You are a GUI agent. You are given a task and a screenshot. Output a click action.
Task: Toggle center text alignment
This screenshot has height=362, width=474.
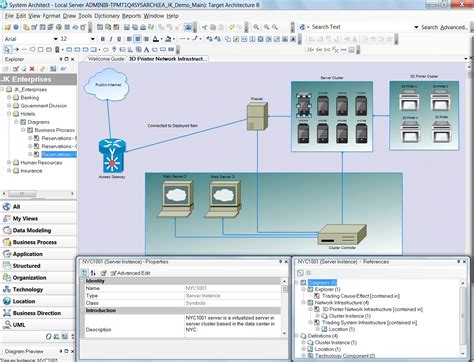coord(137,39)
